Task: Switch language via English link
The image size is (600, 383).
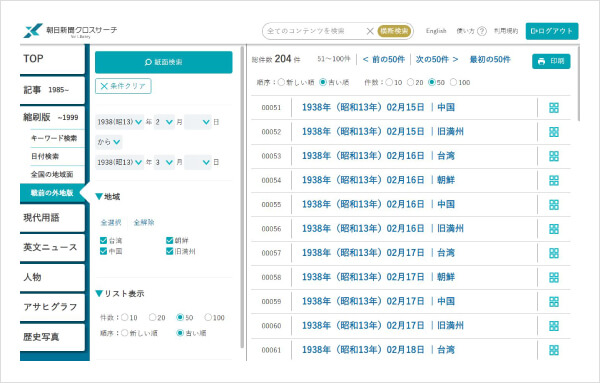Action: click(x=436, y=31)
